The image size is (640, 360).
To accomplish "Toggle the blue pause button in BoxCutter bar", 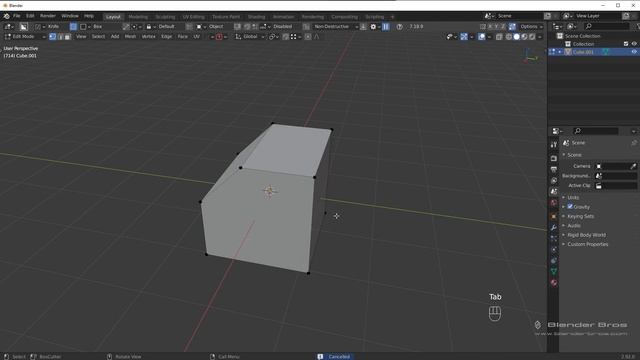I will [x=386, y=27].
